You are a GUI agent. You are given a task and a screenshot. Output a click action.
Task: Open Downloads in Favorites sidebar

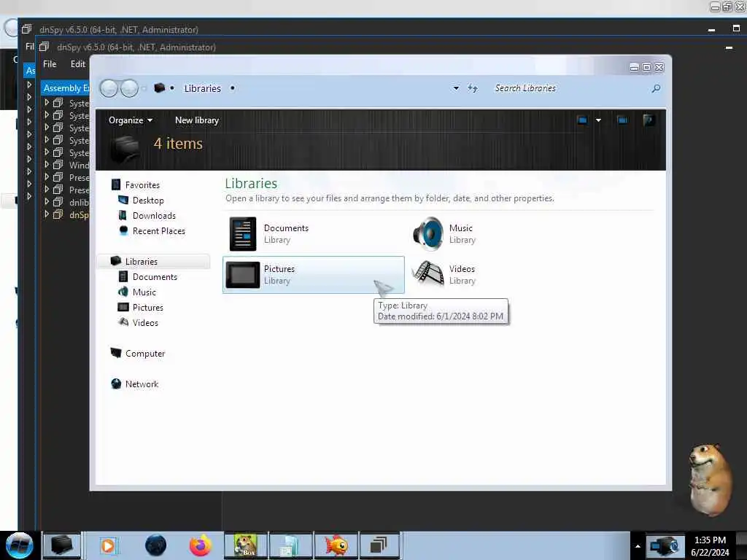[154, 216]
